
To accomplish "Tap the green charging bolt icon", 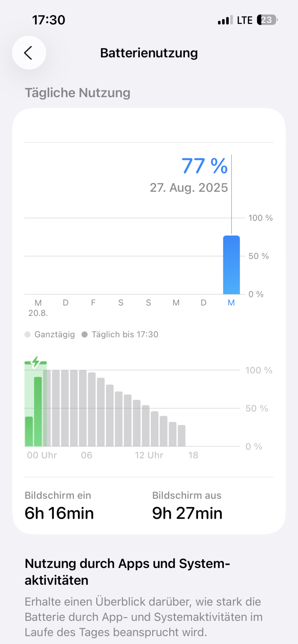I will [x=36, y=362].
